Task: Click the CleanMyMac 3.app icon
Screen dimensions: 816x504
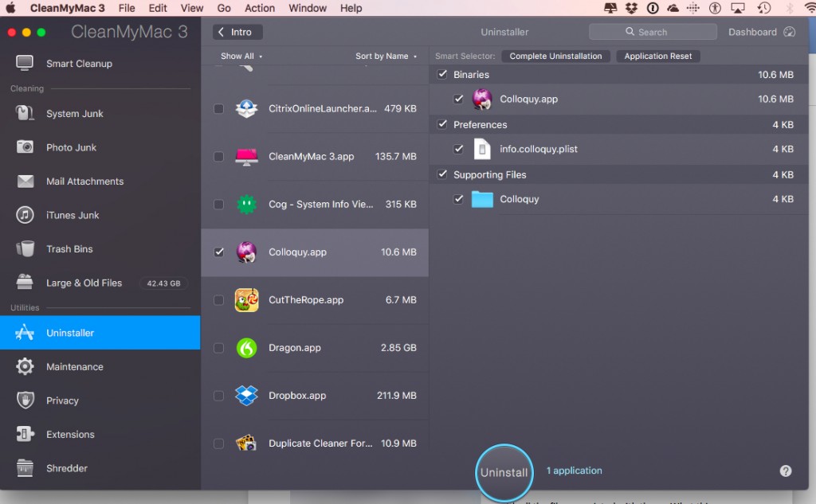Action: (x=246, y=156)
